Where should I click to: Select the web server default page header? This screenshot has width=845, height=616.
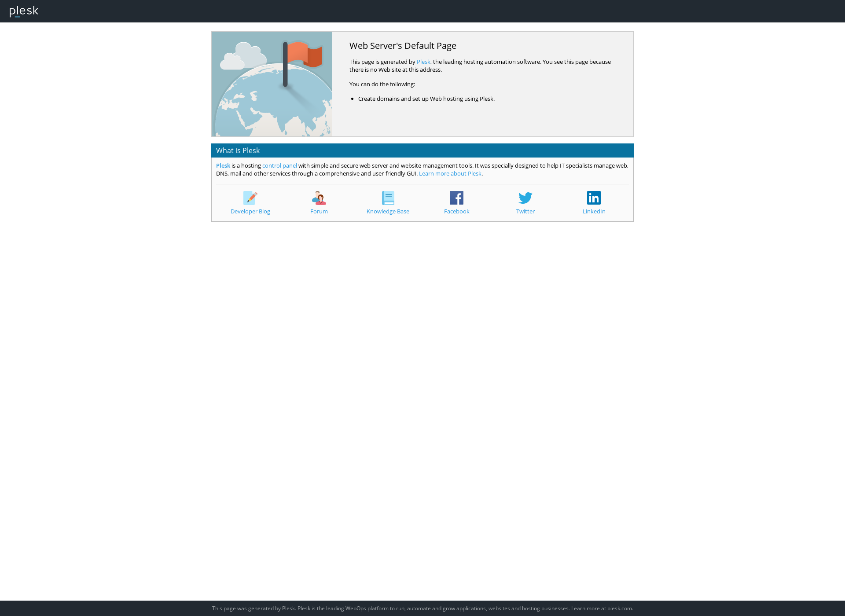[x=402, y=45]
